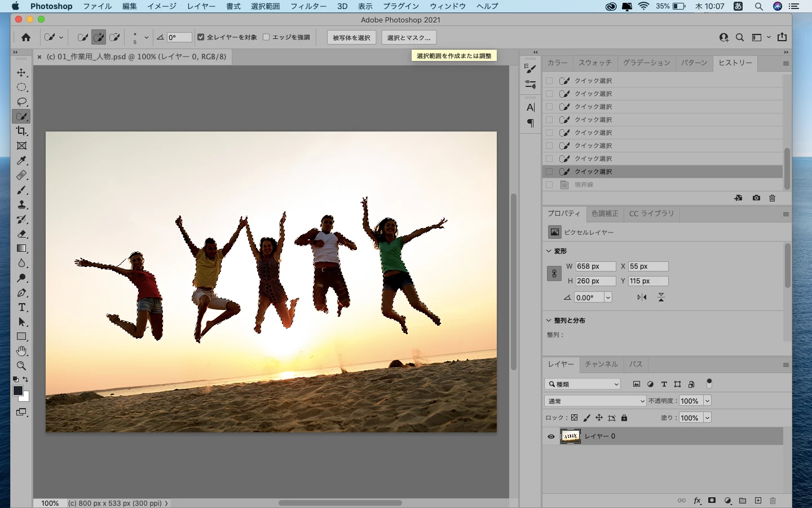
Task: Add layer style with fx icon
Action: tap(698, 501)
